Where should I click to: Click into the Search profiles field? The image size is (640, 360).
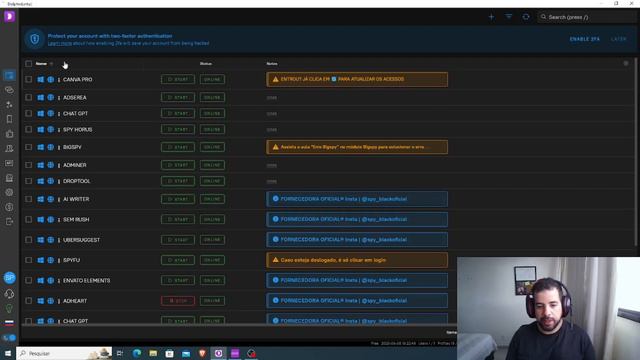(x=586, y=17)
